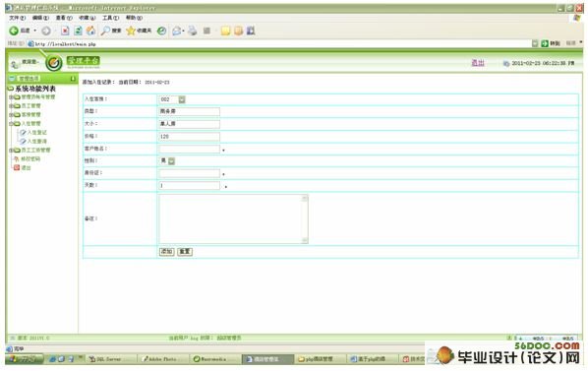This screenshot has width=588, height=371.
Task: Click the 备注 textarea scrollbar down arrow
Action: tap(305, 240)
